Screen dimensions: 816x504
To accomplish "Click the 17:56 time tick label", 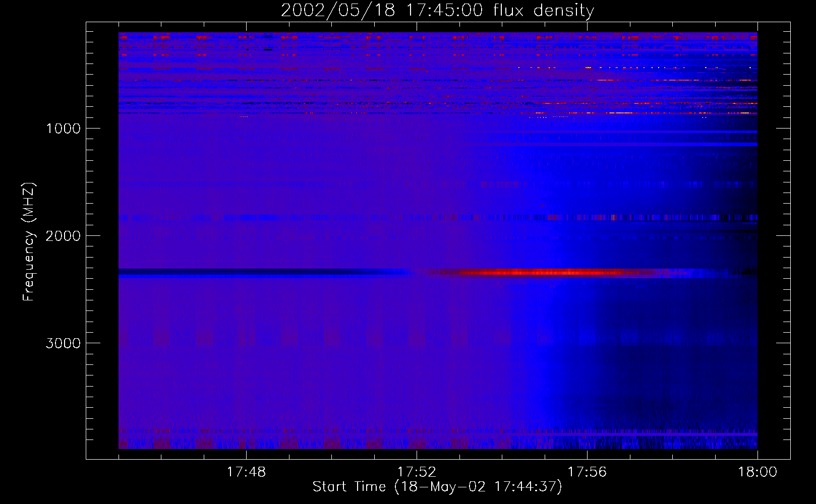I will point(587,472).
